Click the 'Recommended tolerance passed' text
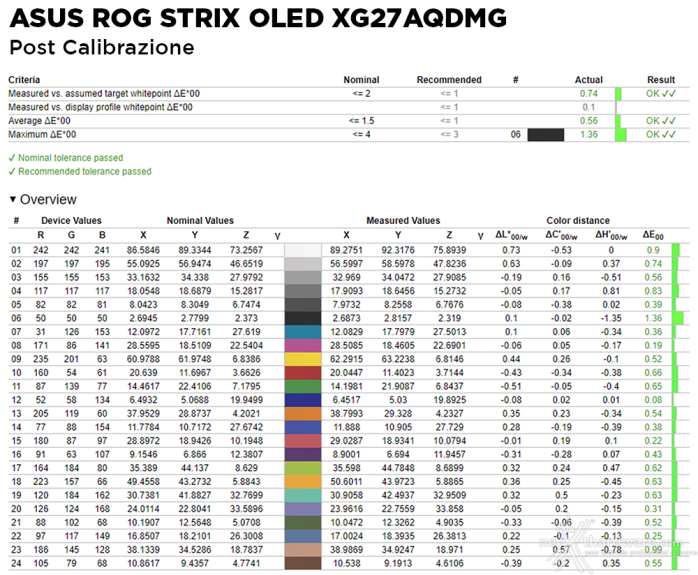This screenshot has width=698, height=575. point(85,171)
